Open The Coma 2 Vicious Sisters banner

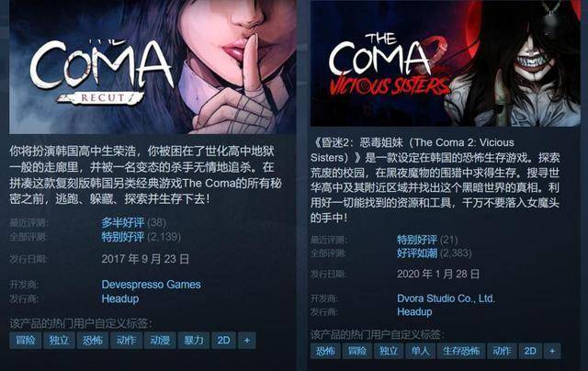(445, 63)
